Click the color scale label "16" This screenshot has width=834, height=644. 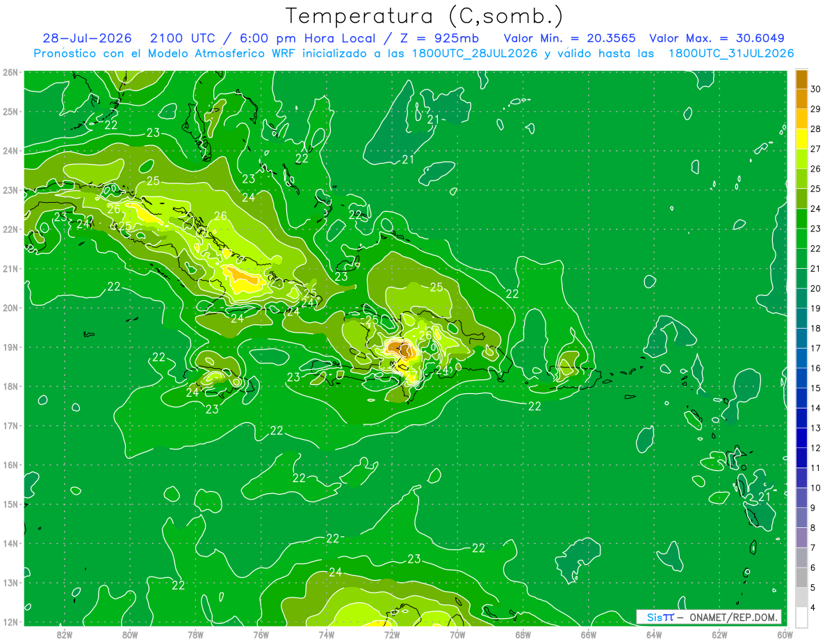click(x=817, y=368)
